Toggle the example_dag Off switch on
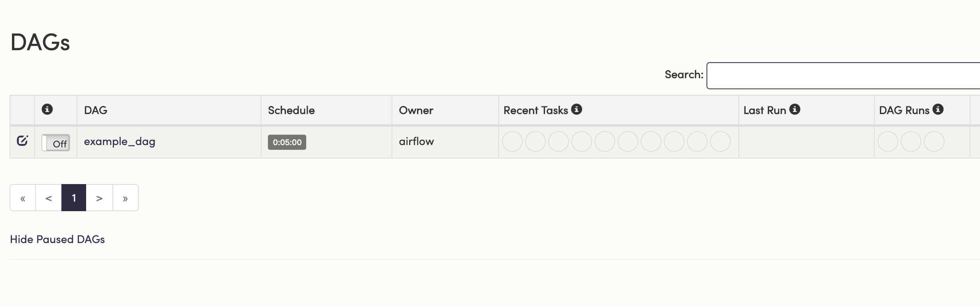This screenshot has width=980, height=306. tap(56, 143)
